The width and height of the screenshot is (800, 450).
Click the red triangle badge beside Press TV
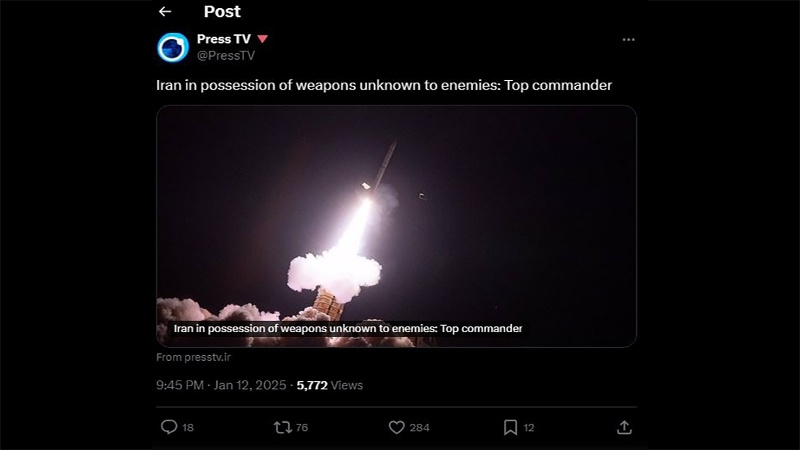click(262, 39)
